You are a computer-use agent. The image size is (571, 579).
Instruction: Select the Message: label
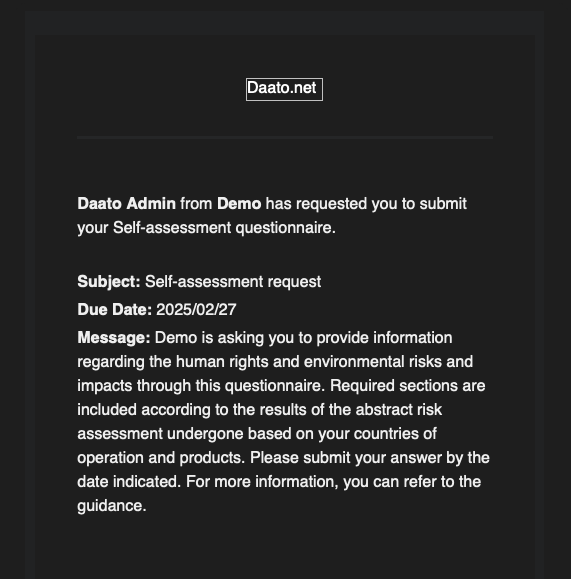[x=114, y=338]
